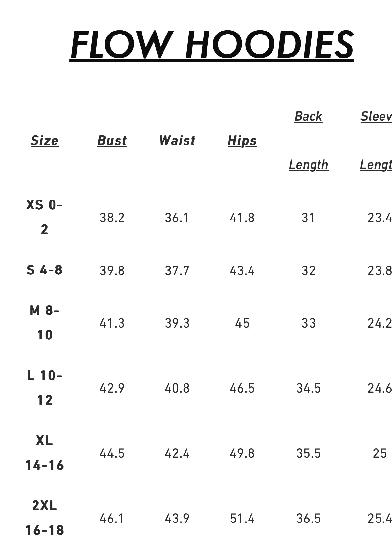This screenshot has width=392, height=557.
Task: Select the XL 14-16 size label
Action: pyautogui.click(x=44, y=453)
